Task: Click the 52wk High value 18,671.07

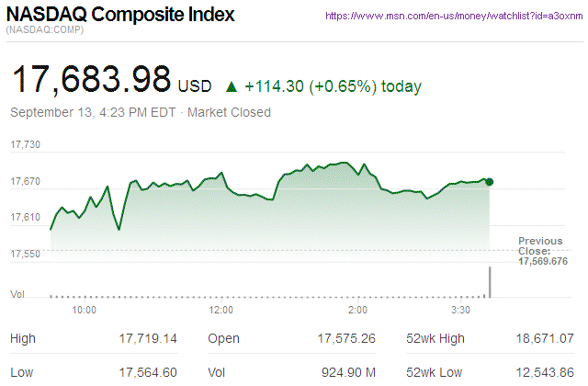Action: (x=543, y=339)
